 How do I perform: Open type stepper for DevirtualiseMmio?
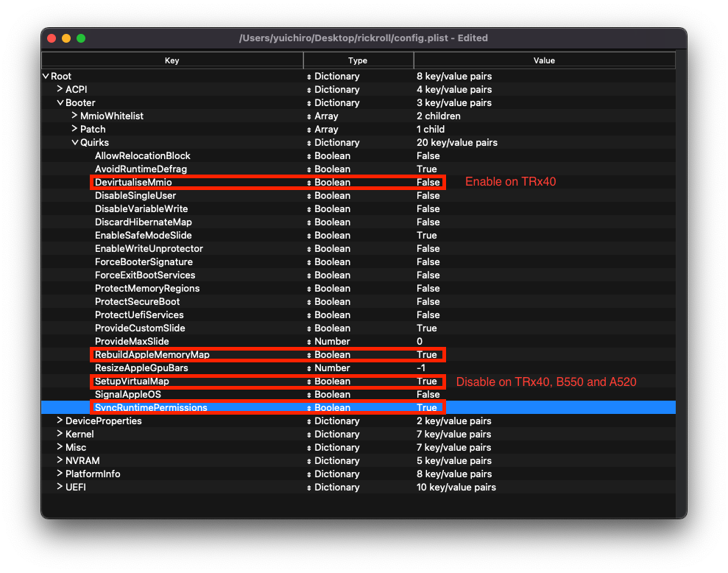click(x=309, y=183)
